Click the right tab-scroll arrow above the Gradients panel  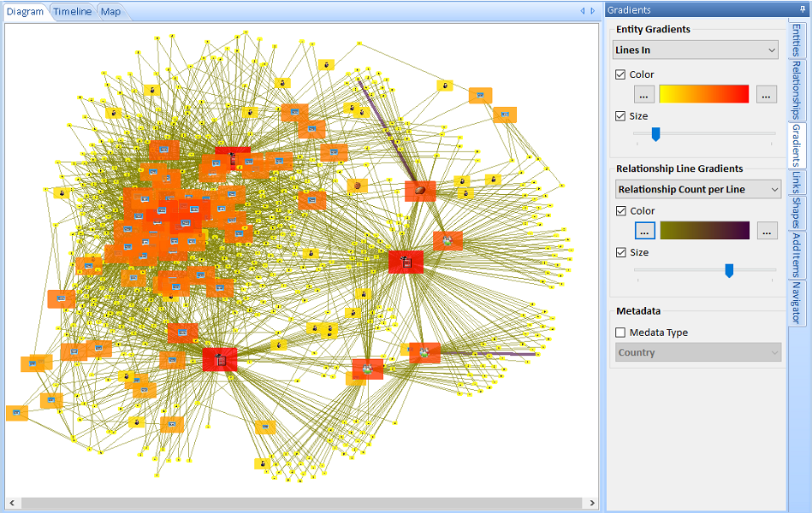[x=592, y=9]
